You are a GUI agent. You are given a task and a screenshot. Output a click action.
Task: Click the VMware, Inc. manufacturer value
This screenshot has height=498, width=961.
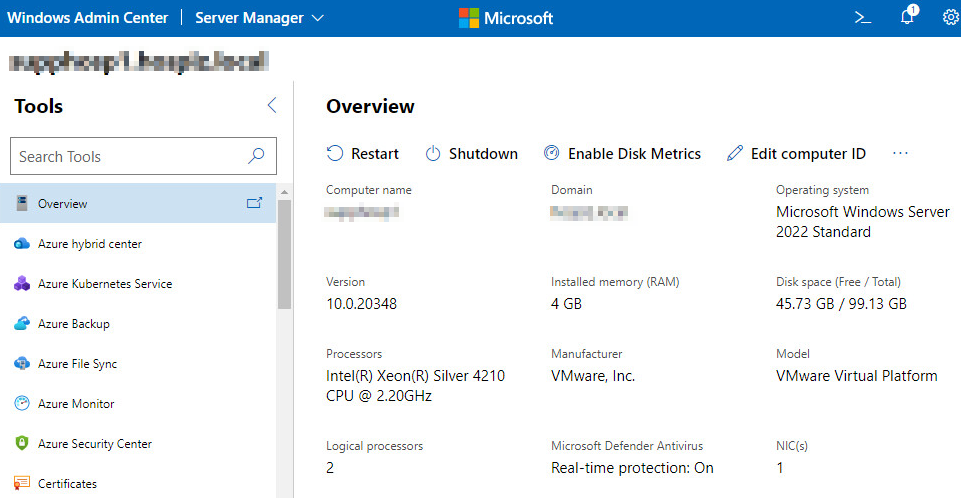[x=593, y=375]
